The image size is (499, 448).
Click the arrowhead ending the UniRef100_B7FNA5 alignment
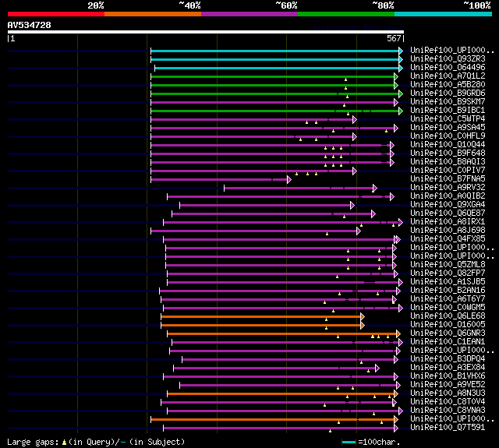(289, 180)
